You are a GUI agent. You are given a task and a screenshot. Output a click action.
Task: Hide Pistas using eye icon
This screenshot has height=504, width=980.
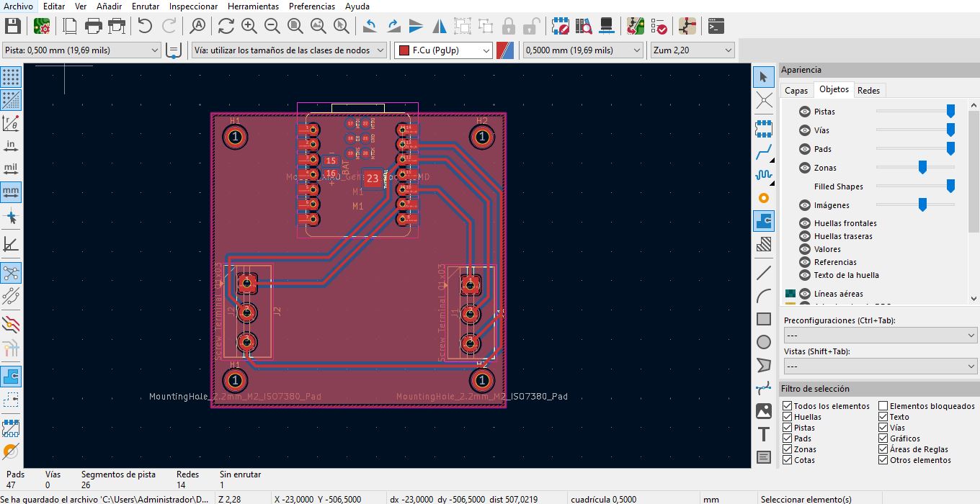coord(805,112)
